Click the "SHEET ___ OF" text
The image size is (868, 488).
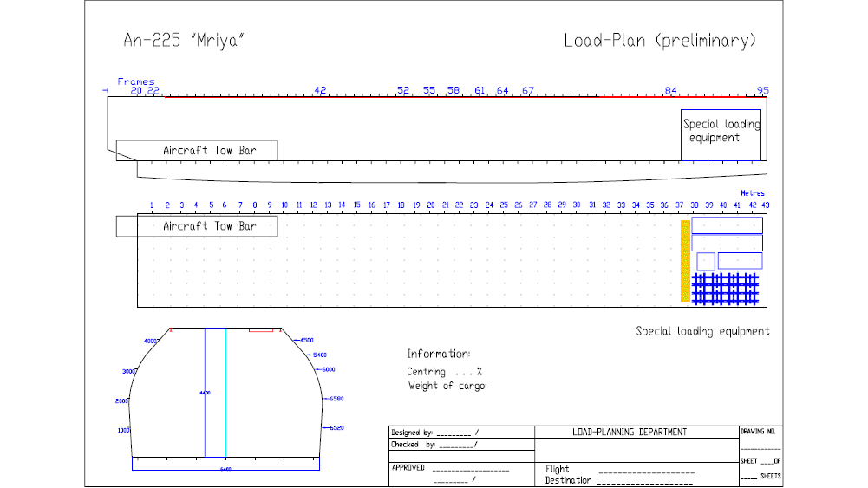pos(760,461)
